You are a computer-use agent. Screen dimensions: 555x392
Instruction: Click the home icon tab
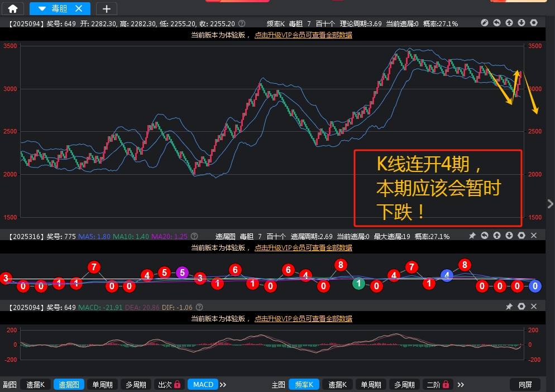point(12,8)
